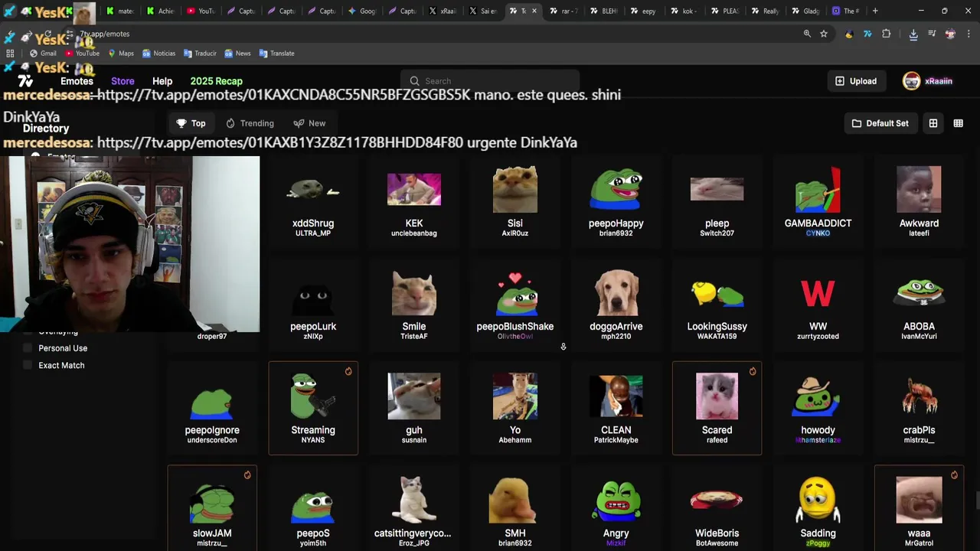Open the Sadding emote
Image resolution: width=980 pixels, height=551 pixels.
818,508
